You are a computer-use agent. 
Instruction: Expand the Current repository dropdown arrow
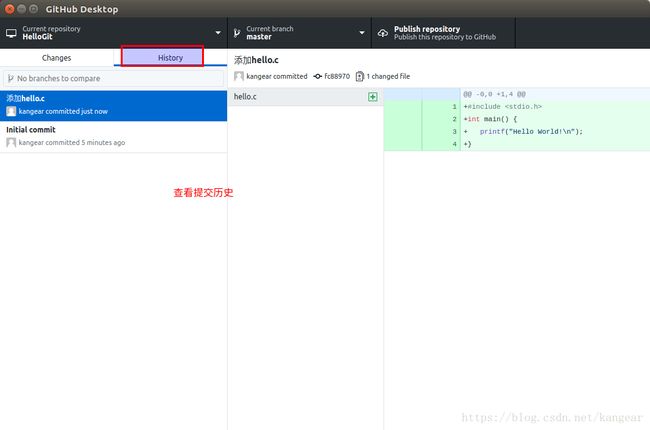coord(218,33)
